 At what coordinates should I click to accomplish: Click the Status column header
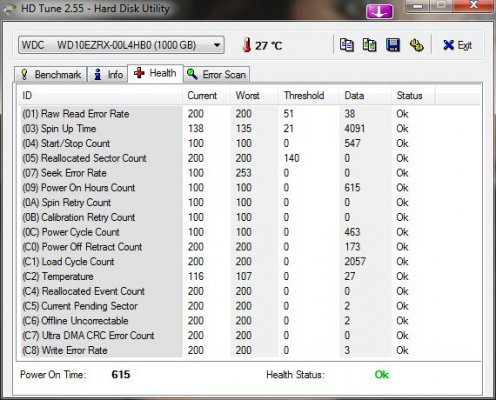(x=413, y=96)
